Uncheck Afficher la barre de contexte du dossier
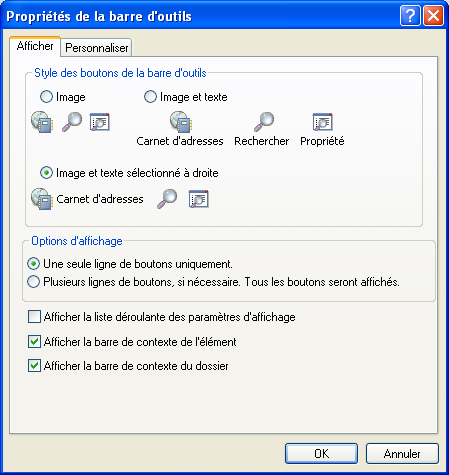Image resolution: width=449 pixels, height=475 pixels. (34, 366)
